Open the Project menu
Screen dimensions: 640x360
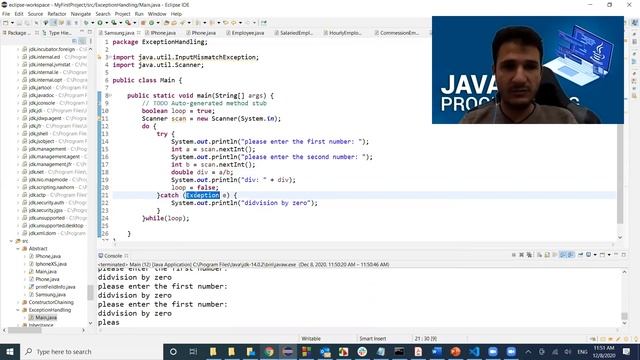[x=122, y=14]
